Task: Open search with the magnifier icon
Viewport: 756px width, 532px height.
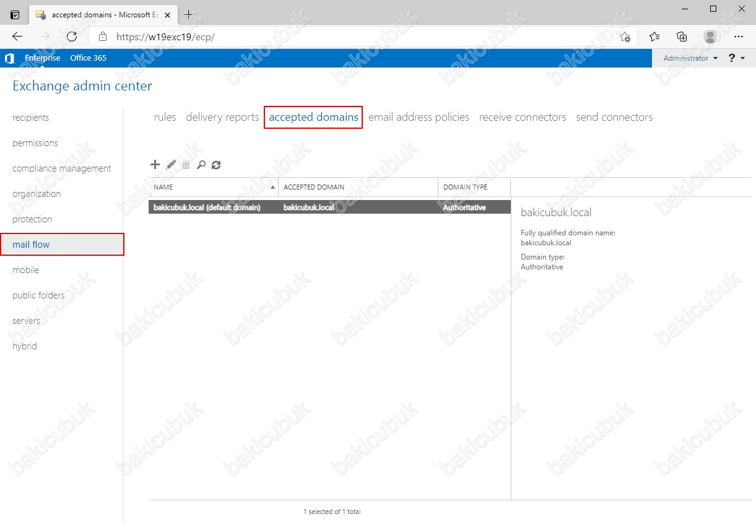Action: click(x=201, y=165)
